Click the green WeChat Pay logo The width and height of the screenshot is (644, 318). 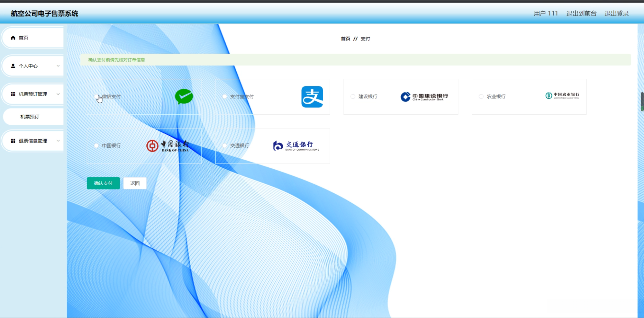pos(184,97)
